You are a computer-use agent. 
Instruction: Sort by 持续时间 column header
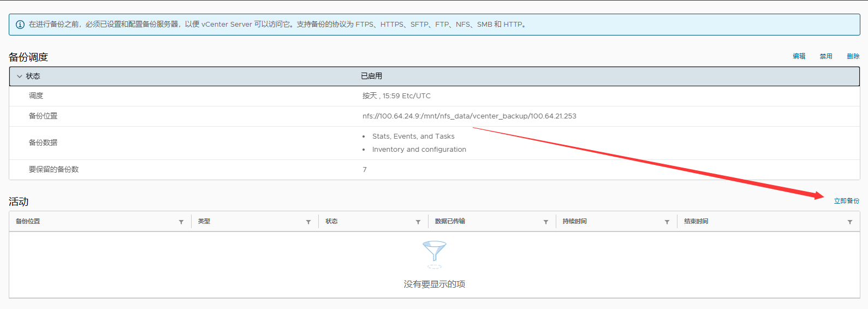575,221
